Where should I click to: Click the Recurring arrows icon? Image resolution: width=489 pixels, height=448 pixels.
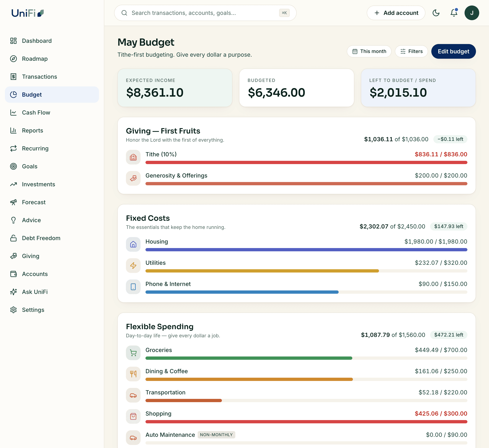coord(13,148)
